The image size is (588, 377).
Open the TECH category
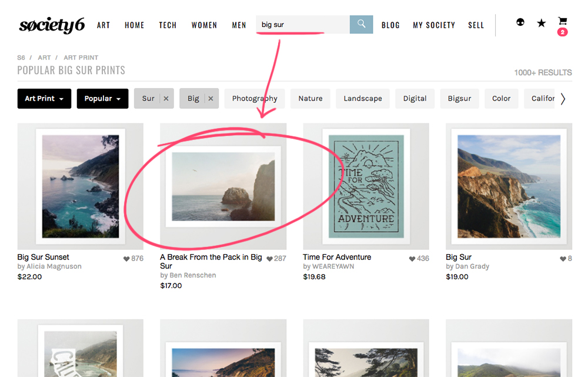coord(168,25)
